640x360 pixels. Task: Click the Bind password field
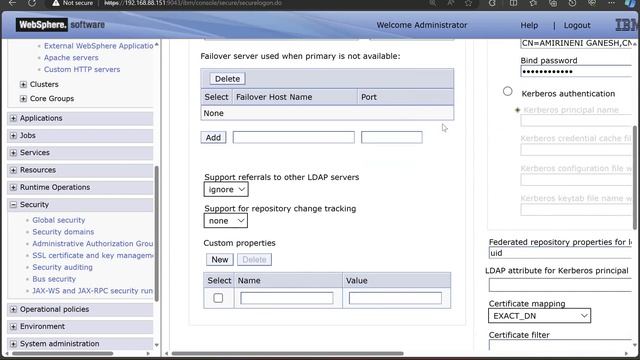[576, 71]
